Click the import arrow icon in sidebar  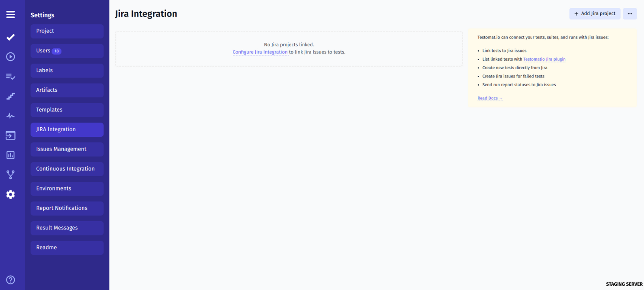10,135
